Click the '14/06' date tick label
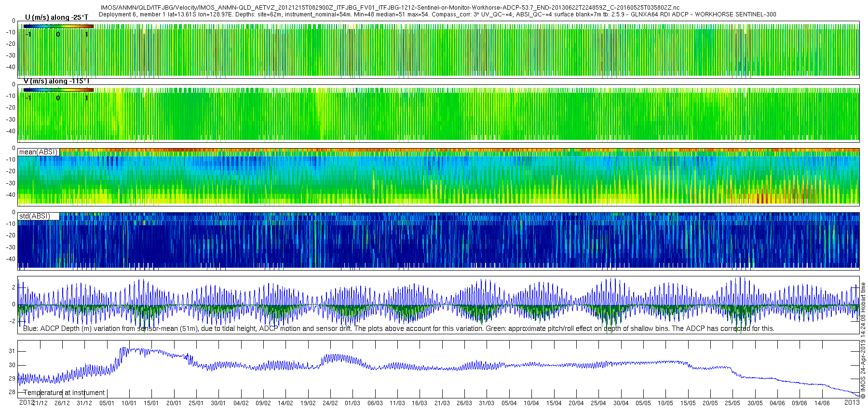The width and height of the screenshot is (868, 410). coord(822,403)
